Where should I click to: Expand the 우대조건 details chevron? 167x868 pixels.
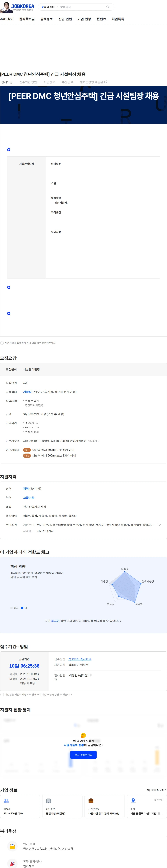[159, 525]
